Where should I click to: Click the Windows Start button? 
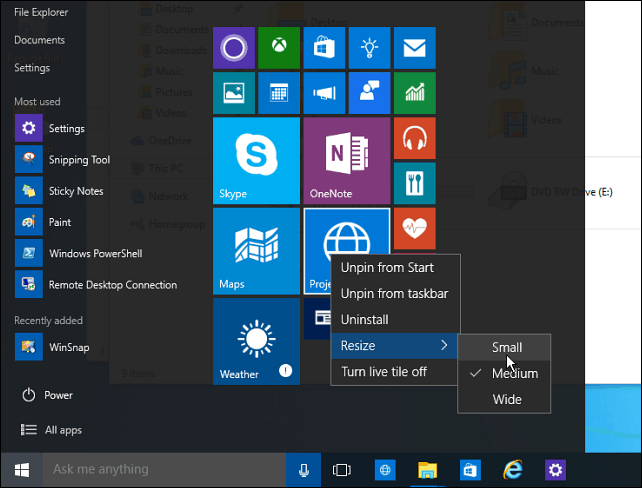[x=22, y=470]
